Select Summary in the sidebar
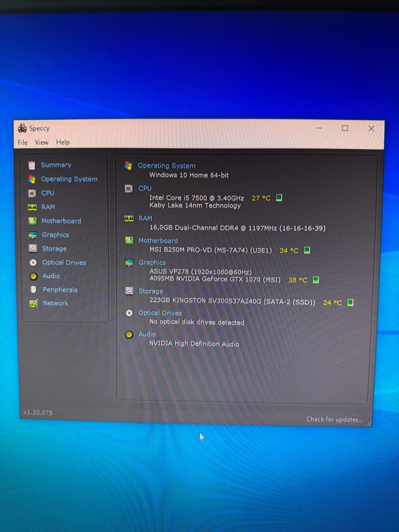 coord(56,165)
